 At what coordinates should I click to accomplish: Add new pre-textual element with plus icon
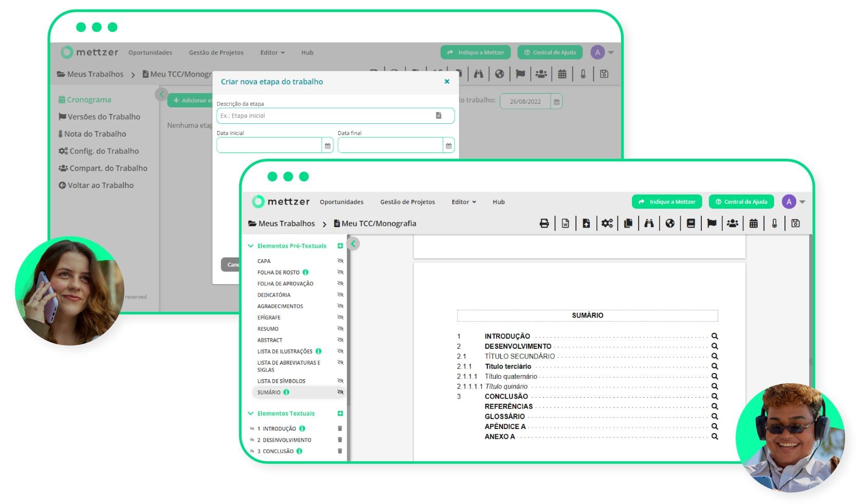tap(340, 246)
